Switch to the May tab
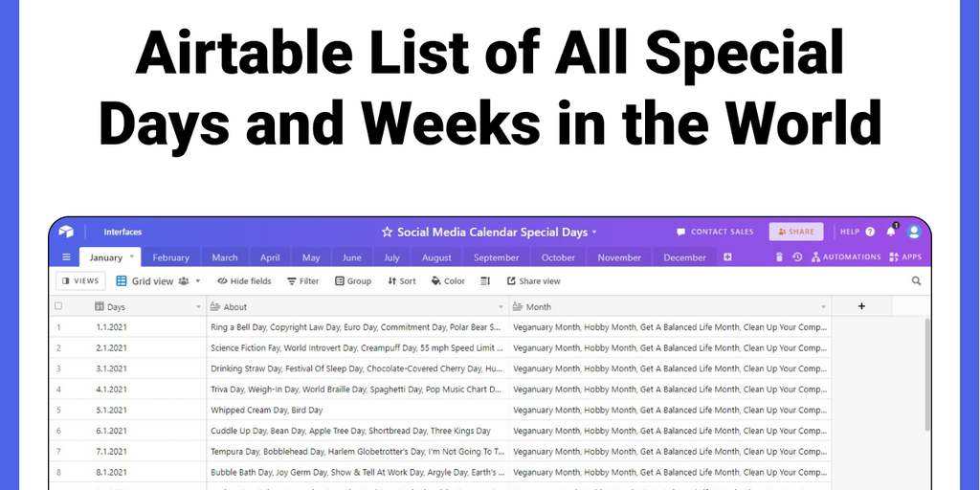The width and height of the screenshot is (980, 490). point(311,257)
